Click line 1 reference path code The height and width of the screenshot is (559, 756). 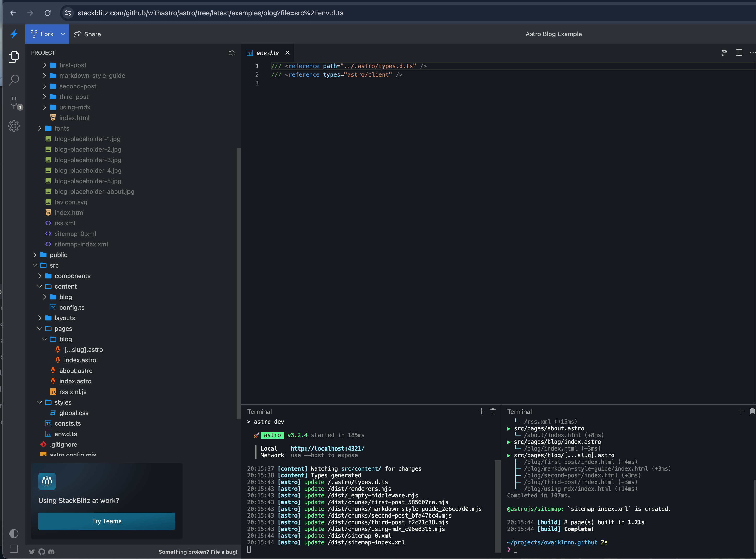point(349,66)
